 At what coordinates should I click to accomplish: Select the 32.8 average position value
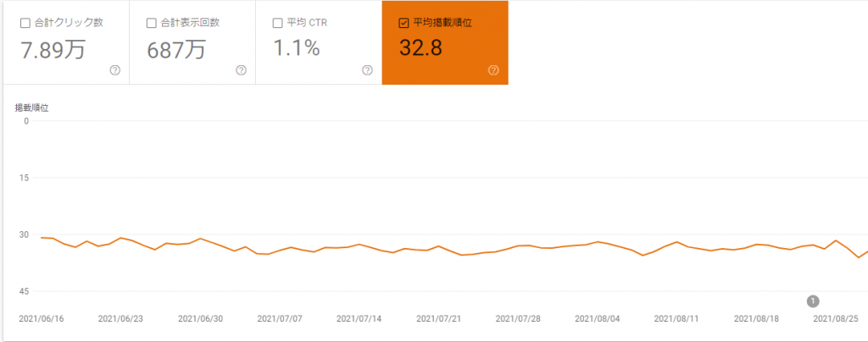420,48
